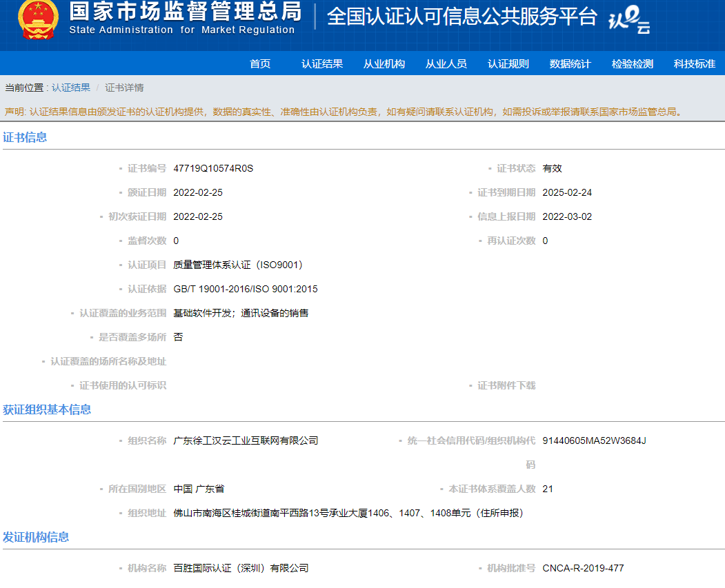This screenshot has height=588, width=725.
Task: Click the national emblem logo
Action: click(38, 19)
